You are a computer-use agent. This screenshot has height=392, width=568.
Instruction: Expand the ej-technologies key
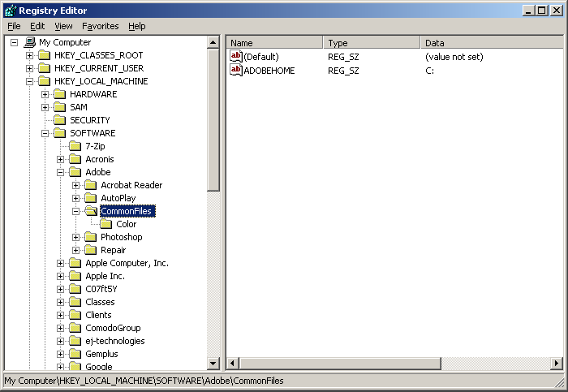coord(61,342)
